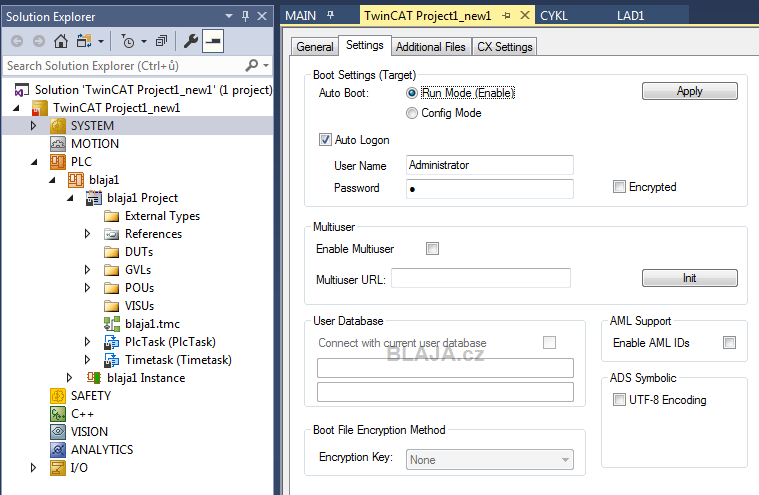This screenshot has width=759, height=495.
Task: Pin the Solution Explorer panel
Action: tap(245, 16)
